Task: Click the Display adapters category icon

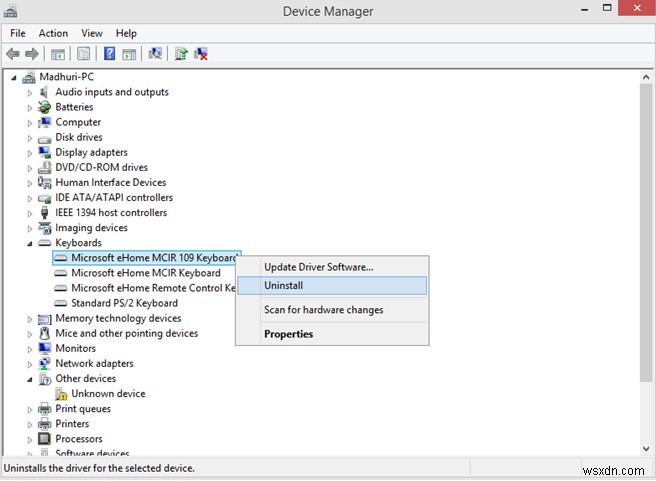Action: pos(44,152)
